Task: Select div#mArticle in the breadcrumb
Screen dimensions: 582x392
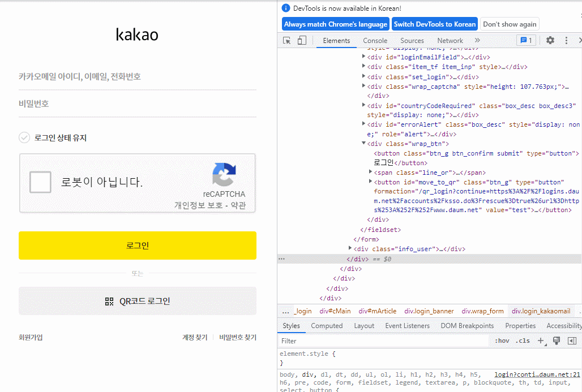Action: click(378, 311)
